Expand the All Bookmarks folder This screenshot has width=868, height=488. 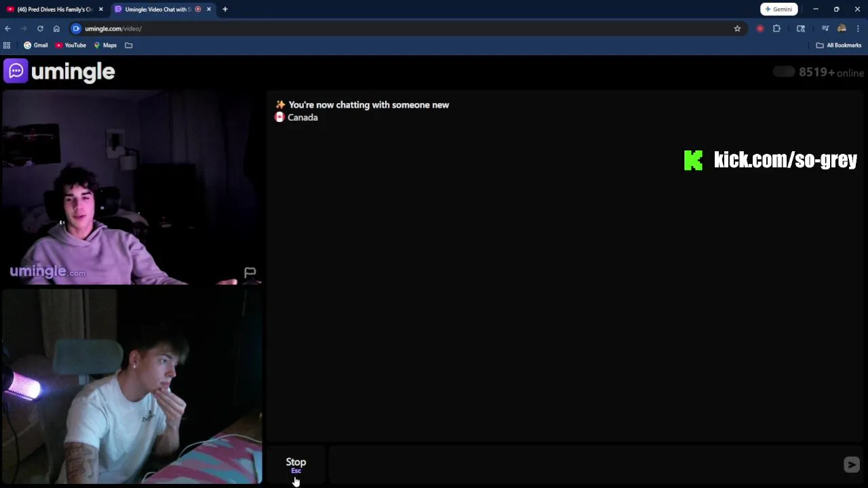coord(838,45)
